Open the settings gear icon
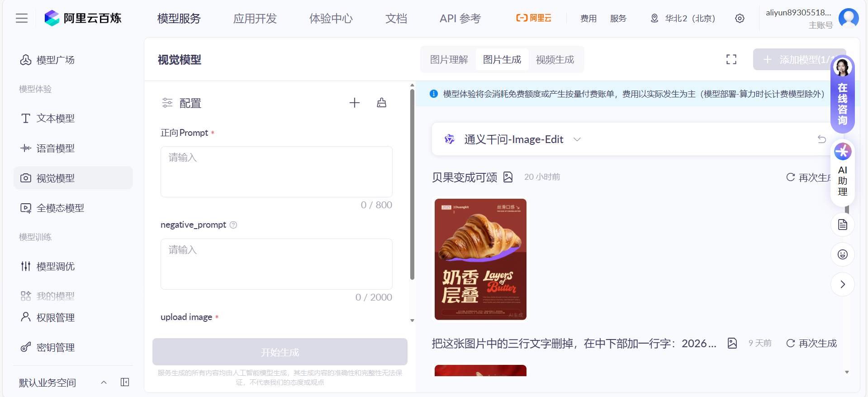Screen dimensions: 868x397 tap(740, 19)
